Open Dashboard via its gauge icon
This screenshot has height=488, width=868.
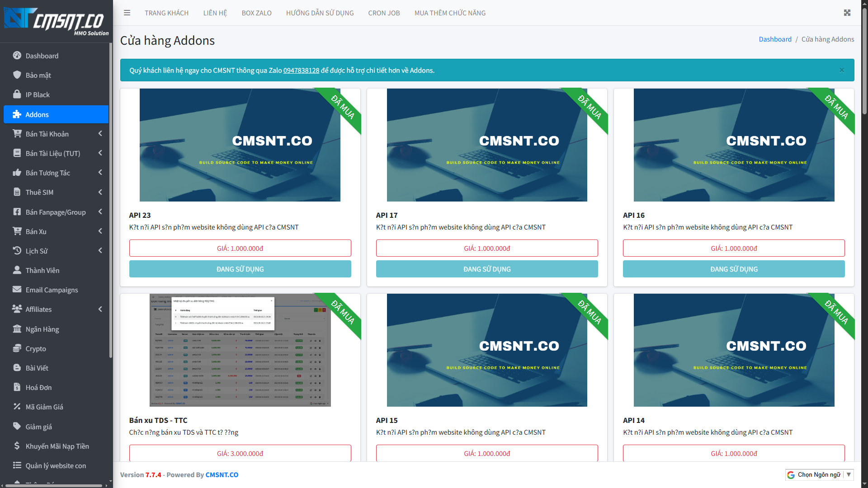17,56
